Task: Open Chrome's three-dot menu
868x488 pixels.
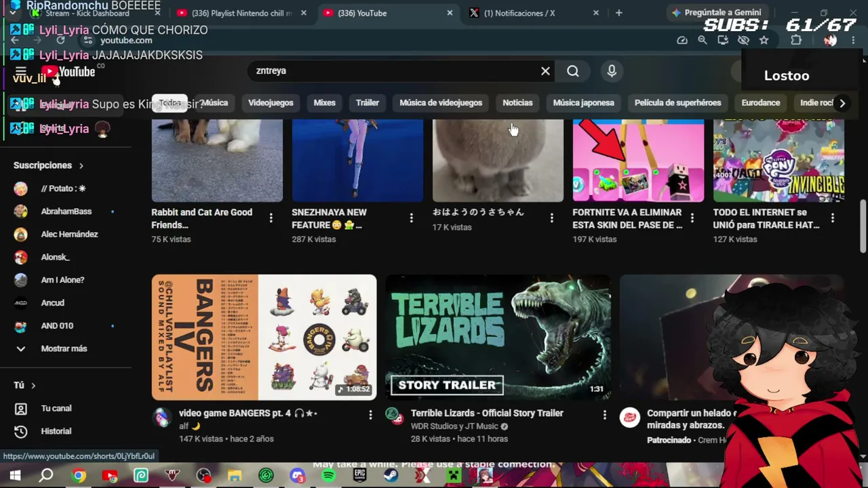Action: (x=853, y=41)
